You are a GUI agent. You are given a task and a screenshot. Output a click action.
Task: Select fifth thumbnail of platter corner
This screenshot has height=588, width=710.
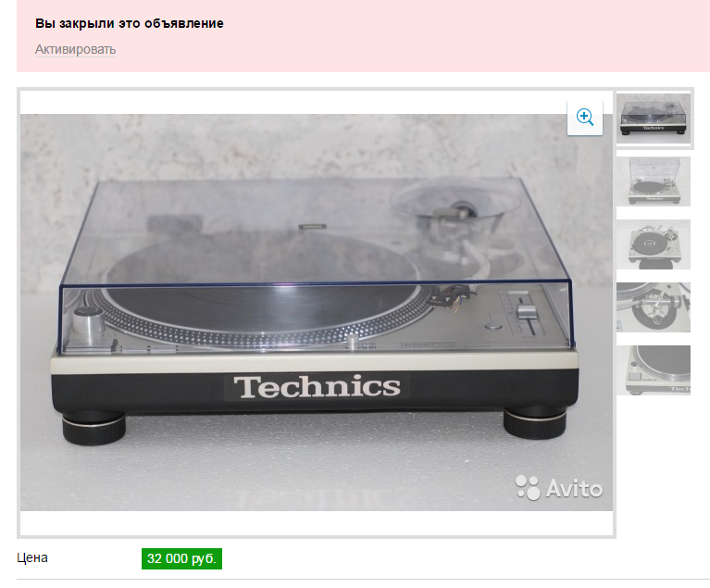(654, 370)
